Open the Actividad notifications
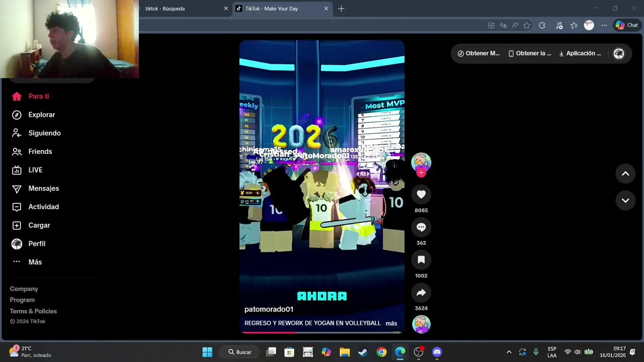 (x=36, y=207)
